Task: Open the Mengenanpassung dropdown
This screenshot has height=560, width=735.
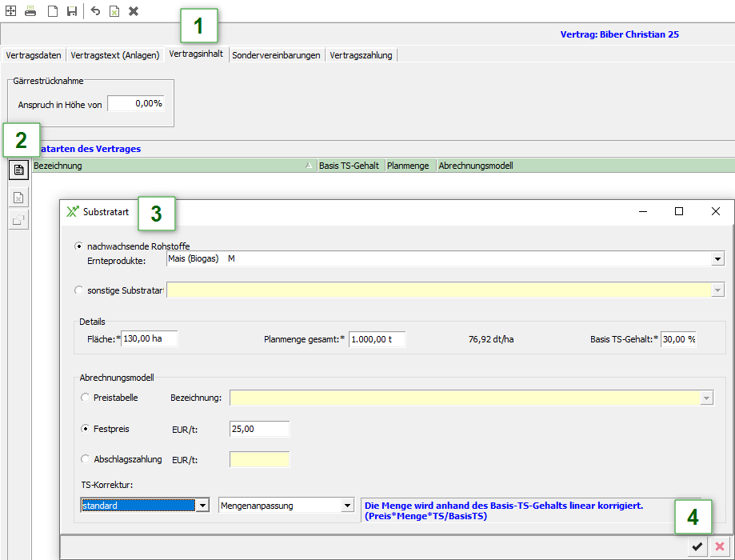Action: [347, 506]
